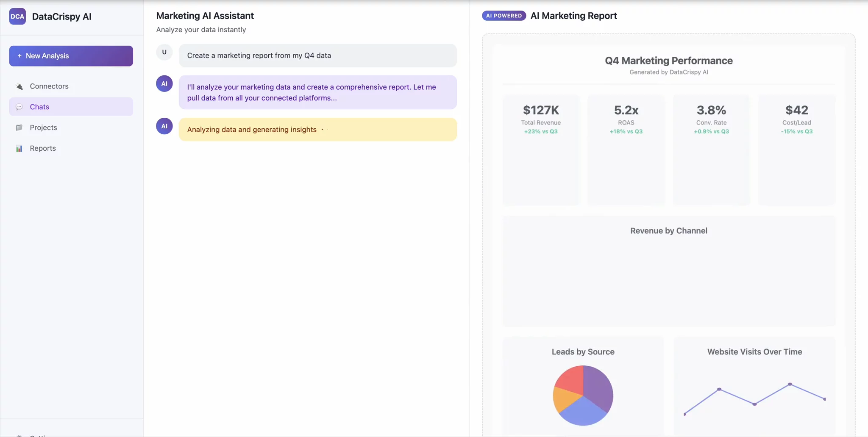
Task: Start a New Analysis
Action: pyautogui.click(x=71, y=56)
